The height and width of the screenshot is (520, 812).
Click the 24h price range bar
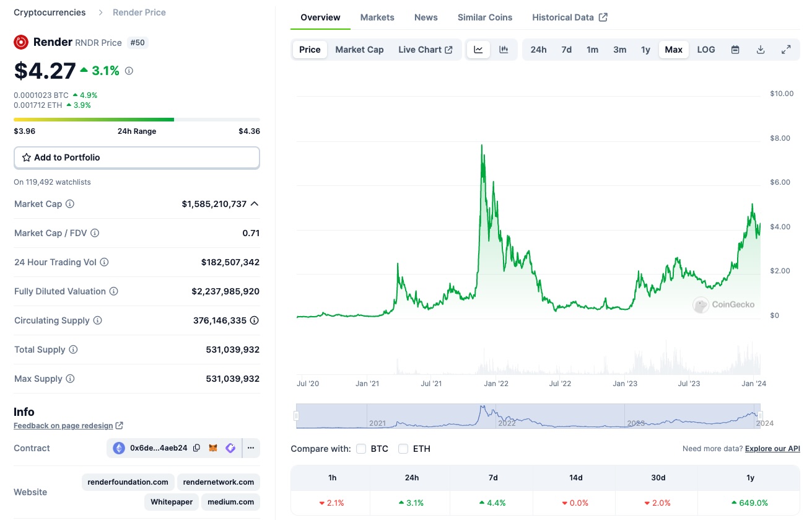pyautogui.click(x=137, y=120)
